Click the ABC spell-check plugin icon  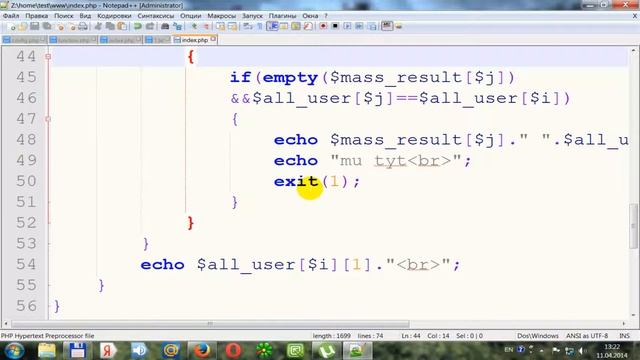pyautogui.click(x=387, y=26)
